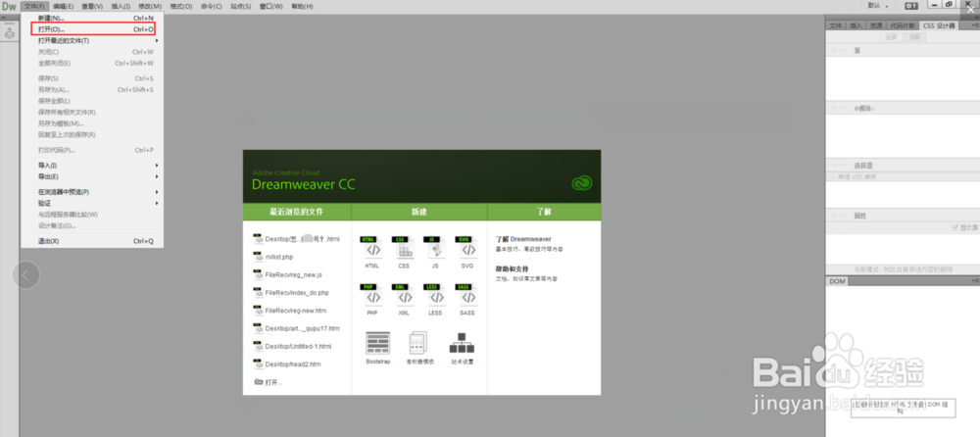Viewport: 980px width, 437px height.
Task: Open the 文件(F) menu
Action: click(x=34, y=6)
